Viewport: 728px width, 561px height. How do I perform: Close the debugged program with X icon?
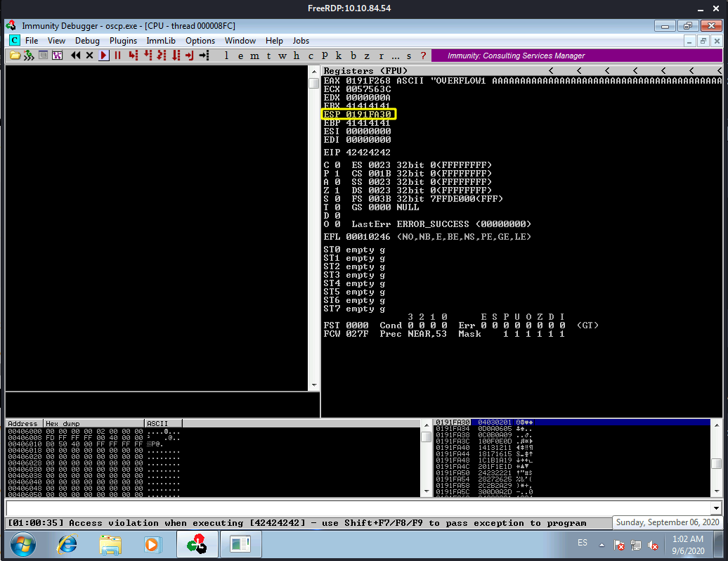[90, 56]
